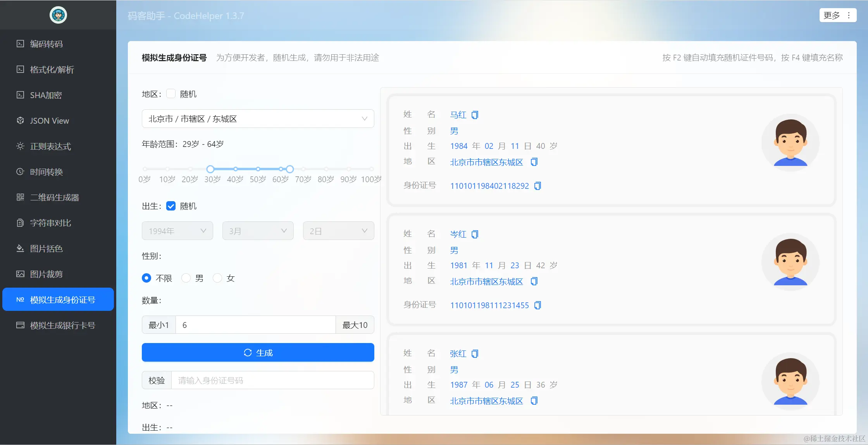Screen dimensions: 868x445
Task: Select the 男 gender radio option
Action: [x=186, y=278]
